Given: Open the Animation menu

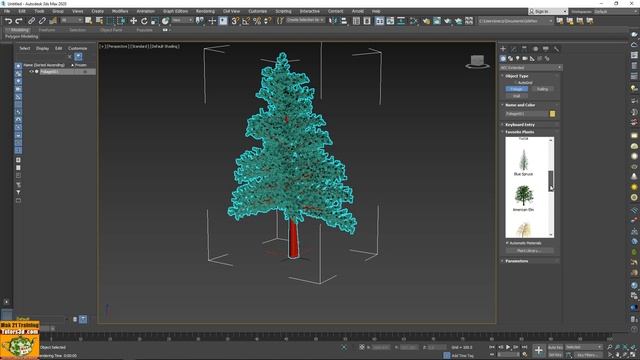Looking at the screenshot, I should point(145,11).
